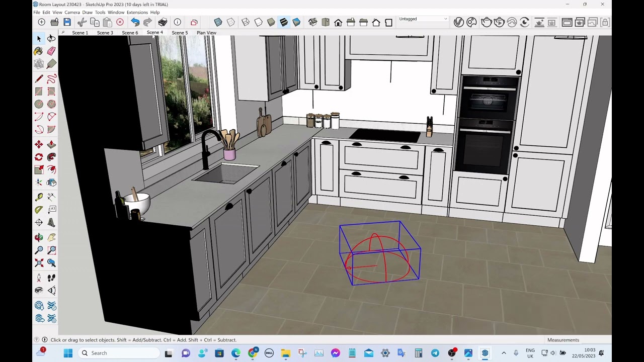Switch to the Plan View tab
The image size is (644, 362).
pyautogui.click(x=206, y=33)
